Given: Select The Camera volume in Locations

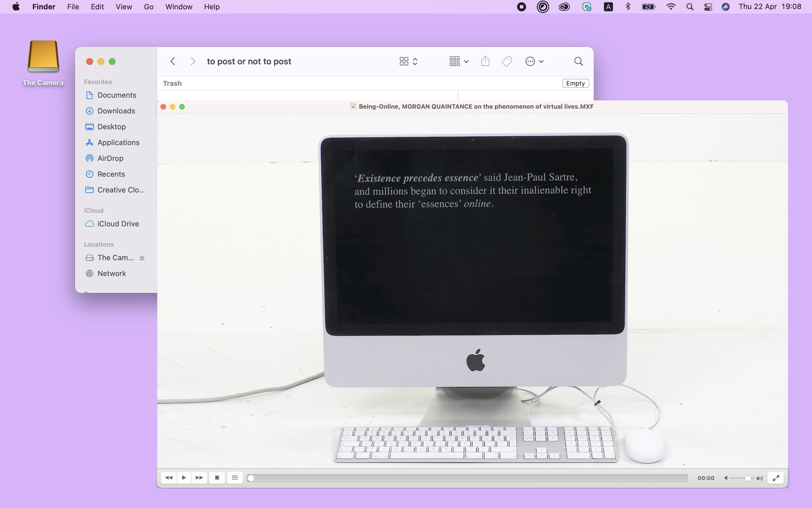Looking at the screenshot, I should click(x=110, y=258).
